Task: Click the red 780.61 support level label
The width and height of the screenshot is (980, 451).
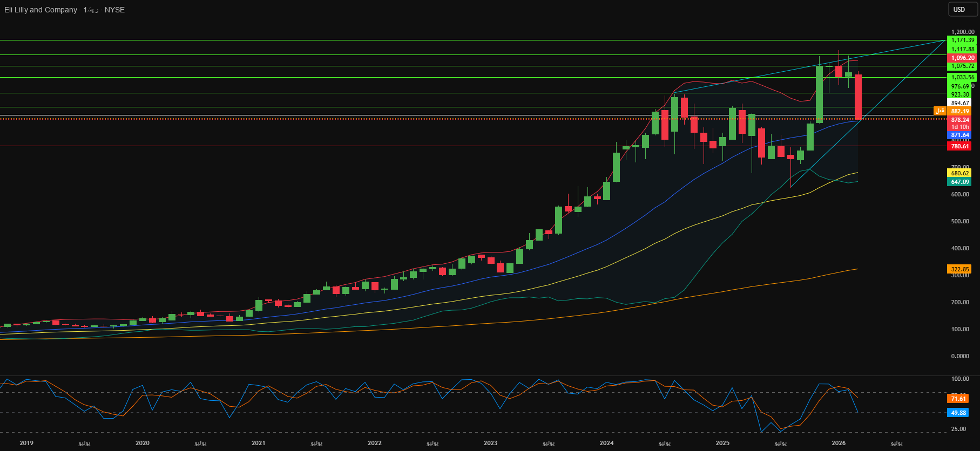Action: (960, 146)
